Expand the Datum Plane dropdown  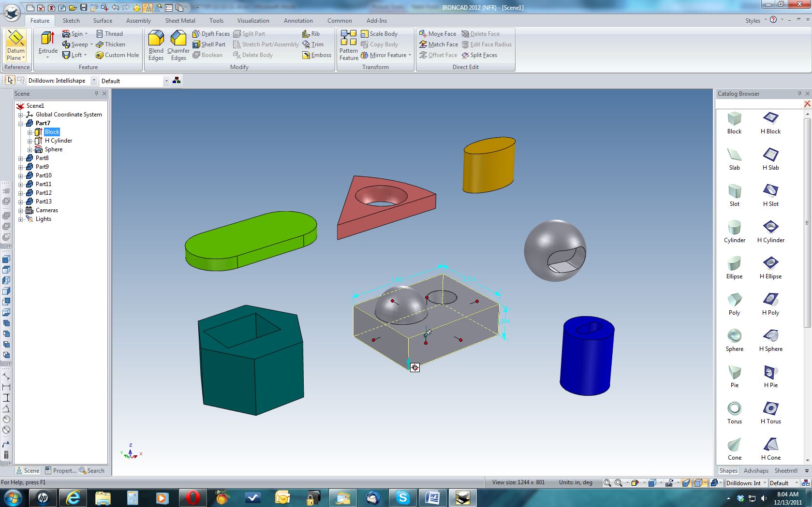(x=16, y=58)
